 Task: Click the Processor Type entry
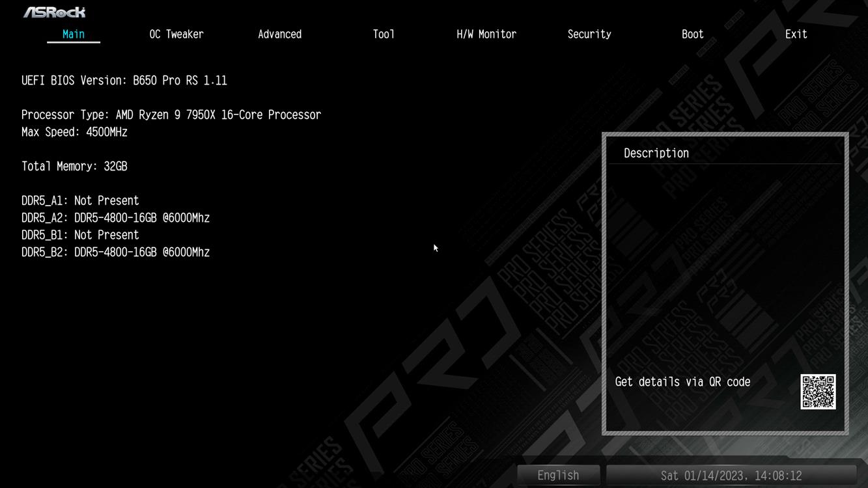171,115
